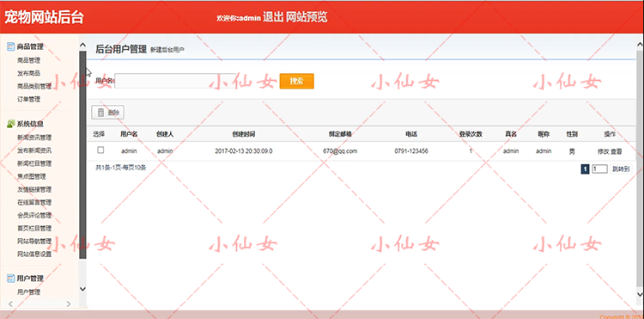Open 发布商品 in the sidebar
Screen dimensions: 644x319
28,73
